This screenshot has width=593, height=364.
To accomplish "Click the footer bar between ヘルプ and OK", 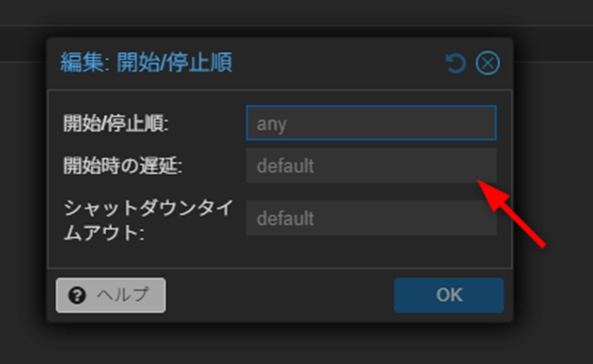I will tap(280, 295).
